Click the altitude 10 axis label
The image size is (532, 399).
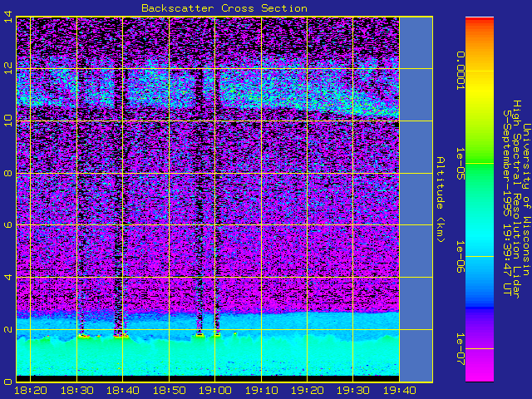[x=7, y=121]
